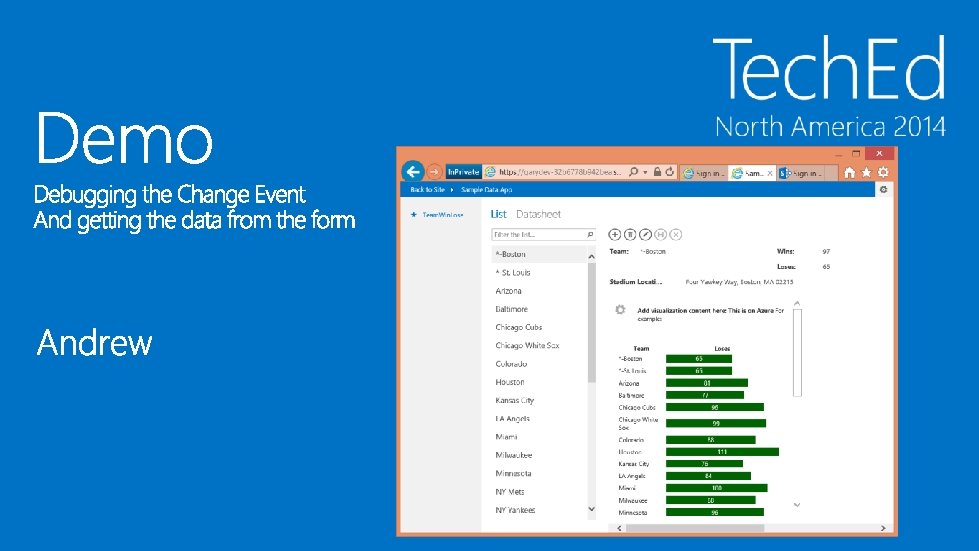Open browser Tools gear icon
Image resolution: width=979 pixels, height=551 pixels.
coord(883,172)
